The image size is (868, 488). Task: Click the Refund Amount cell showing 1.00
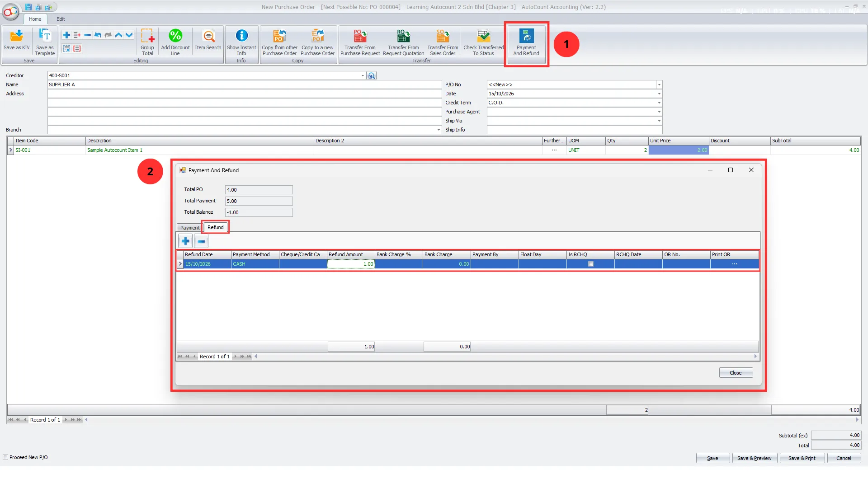point(351,264)
